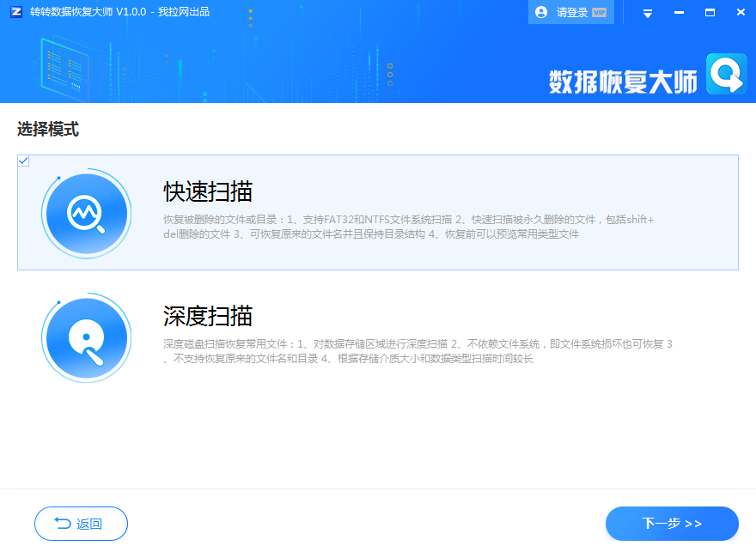Screen dimensions: 756x558
Task: Click 请登录 to log in
Action: pyautogui.click(x=572, y=13)
